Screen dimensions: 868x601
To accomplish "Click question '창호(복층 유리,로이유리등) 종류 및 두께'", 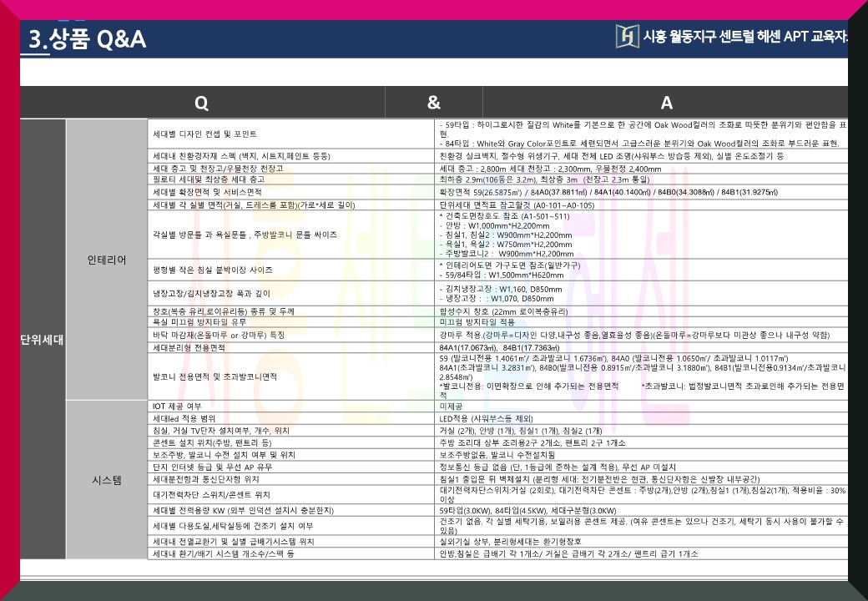I will point(223,311).
